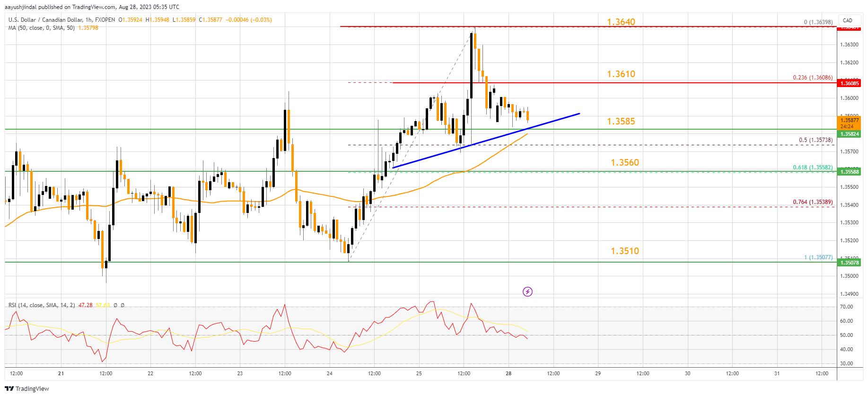Viewport: 868px width, 397px height.
Task: Click the 30.00 RSI axis level
Action: click(x=846, y=363)
